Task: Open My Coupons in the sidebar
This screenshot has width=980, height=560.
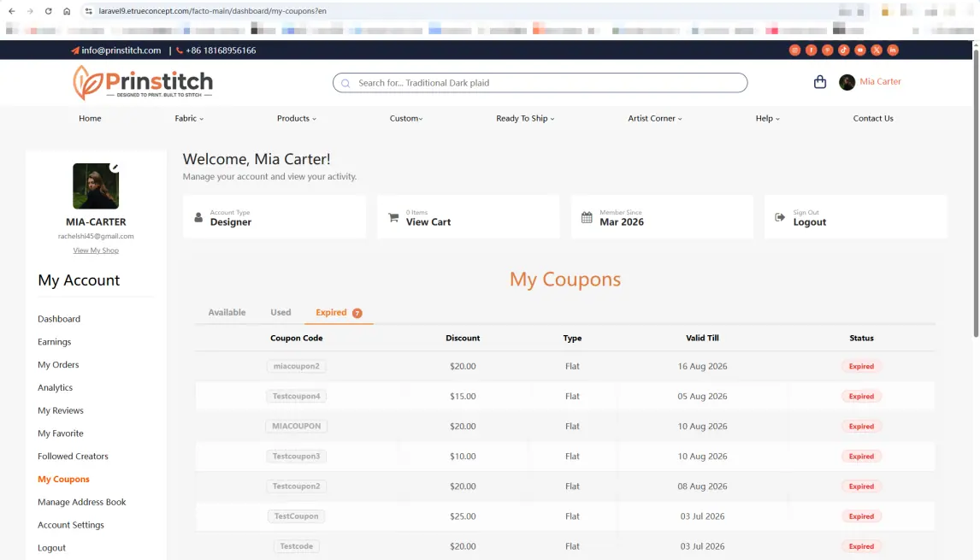Action: pos(64,480)
